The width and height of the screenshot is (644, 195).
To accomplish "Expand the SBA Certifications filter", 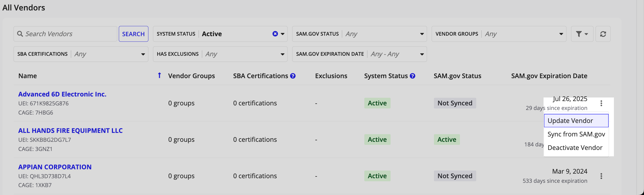I will click(x=81, y=54).
